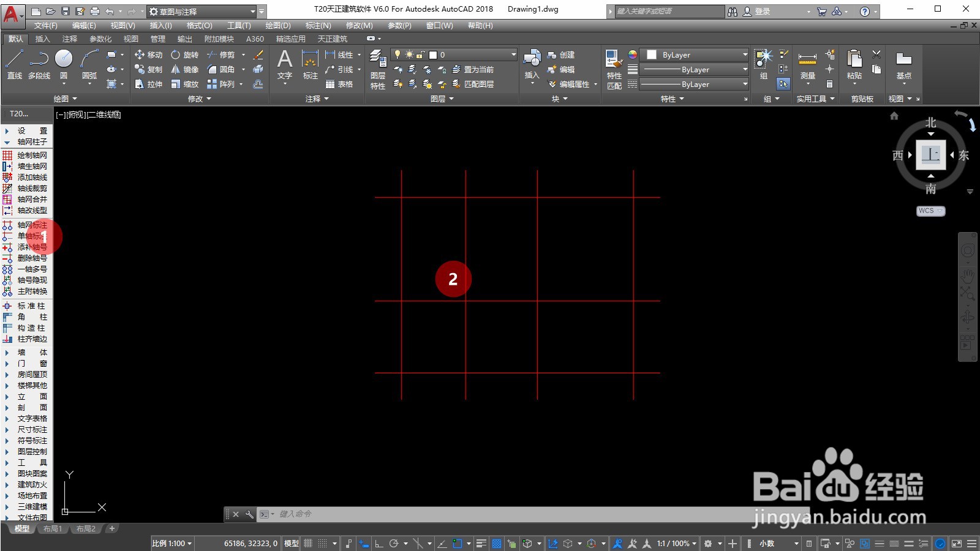980x551 pixels.
Task: Click 匹配图层 button
Action: (x=473, y=84)
